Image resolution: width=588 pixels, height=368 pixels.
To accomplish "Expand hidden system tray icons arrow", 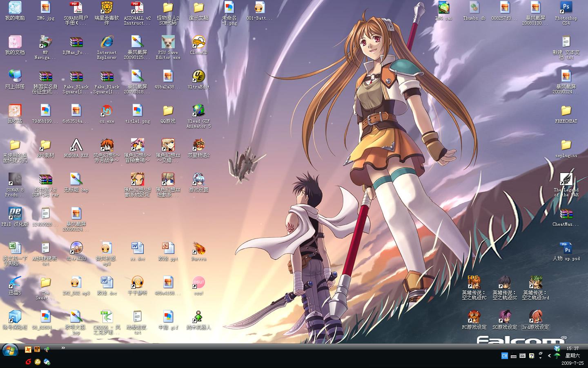I will point(549,356).
